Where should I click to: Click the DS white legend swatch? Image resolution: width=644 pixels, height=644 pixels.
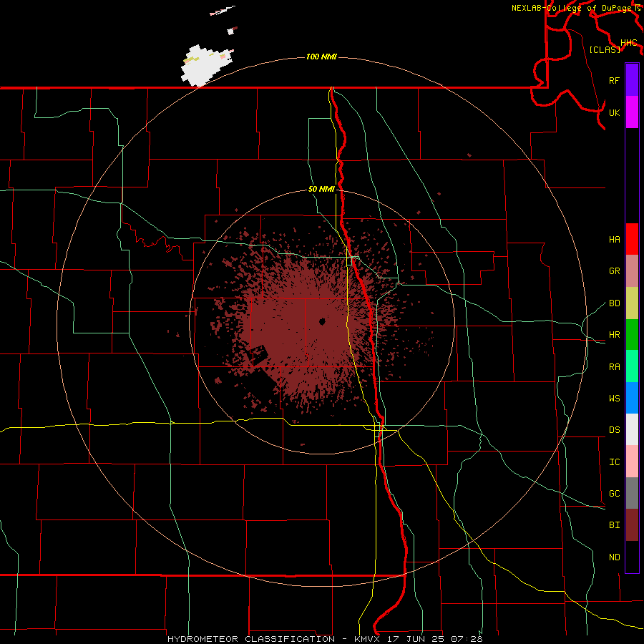click(632, 429)
